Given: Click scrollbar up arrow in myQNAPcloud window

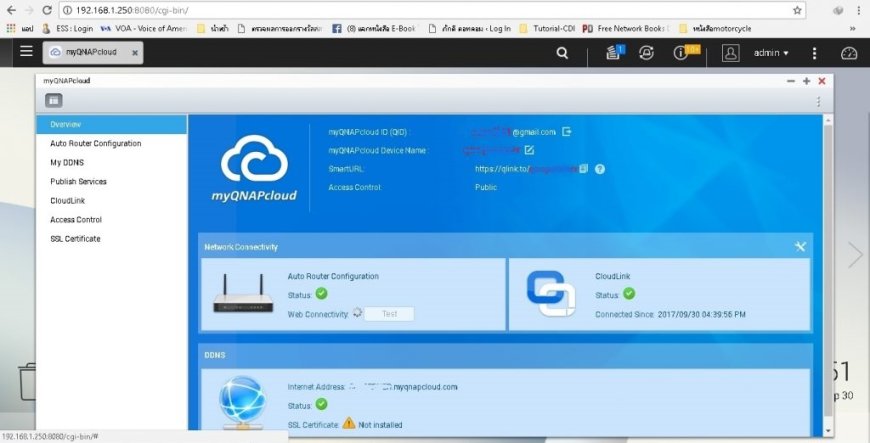Looking at the screenshot, I should point(827,120).
